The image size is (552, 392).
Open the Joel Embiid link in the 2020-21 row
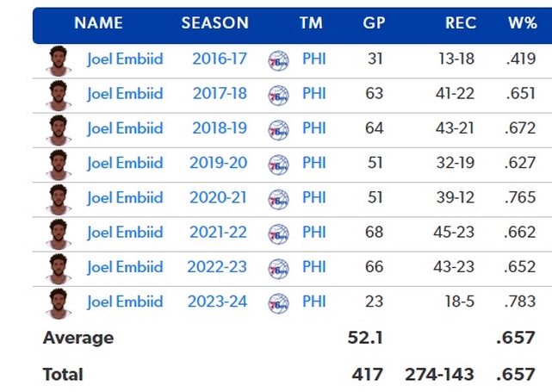125,197
